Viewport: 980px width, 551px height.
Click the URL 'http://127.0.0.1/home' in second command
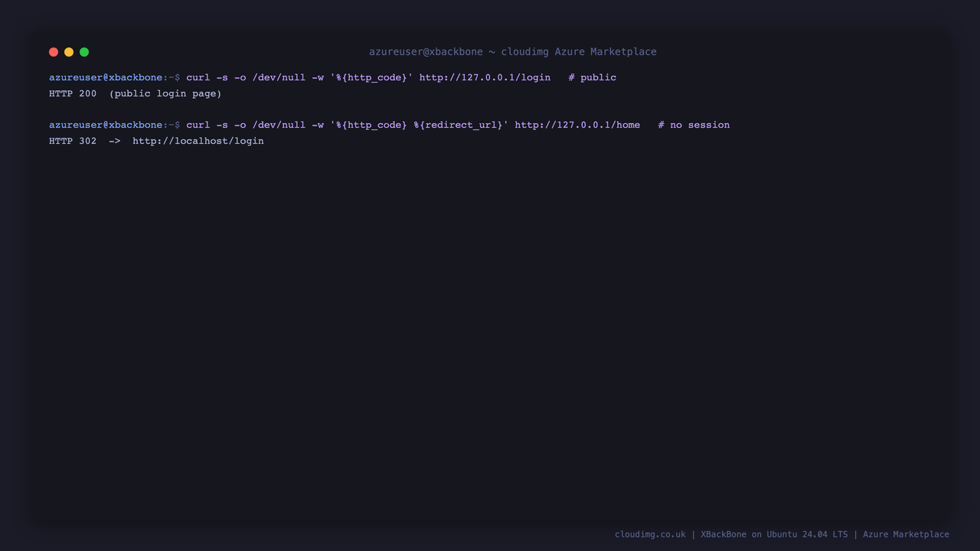point(577,125)
